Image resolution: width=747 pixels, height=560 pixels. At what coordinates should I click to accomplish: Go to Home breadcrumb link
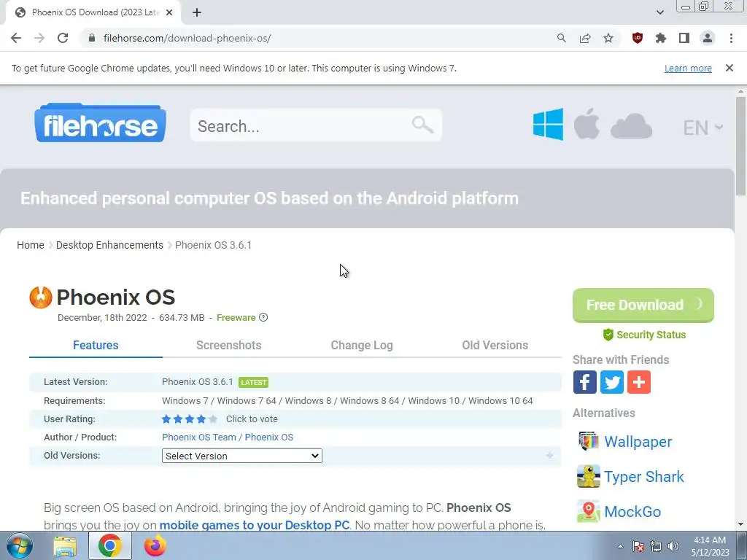31,245
